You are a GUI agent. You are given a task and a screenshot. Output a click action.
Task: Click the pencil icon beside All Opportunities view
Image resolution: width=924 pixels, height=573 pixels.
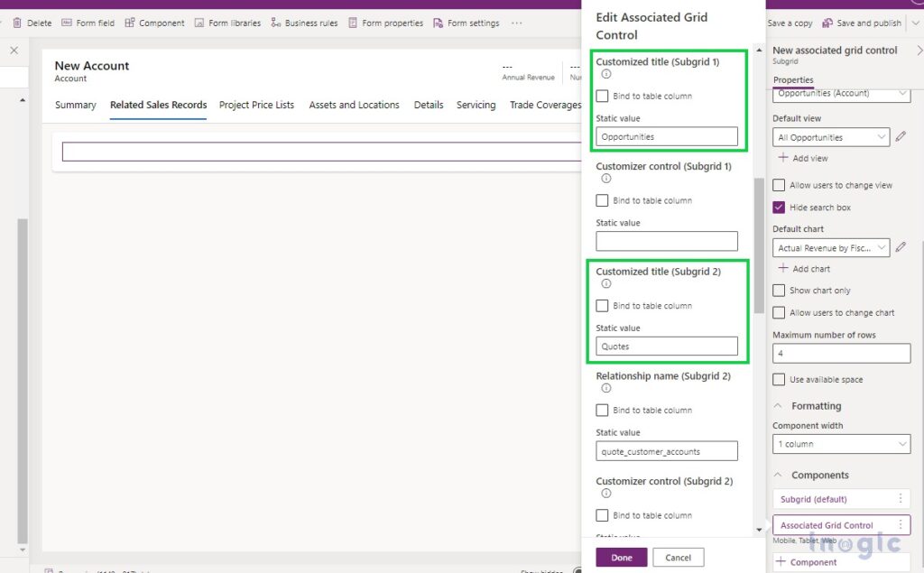900,137
